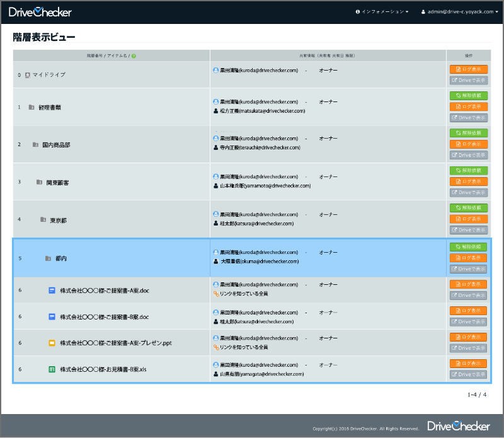
Task: Click owner avatar icon in マイドライブ row
Action: (x=216, y=70)
